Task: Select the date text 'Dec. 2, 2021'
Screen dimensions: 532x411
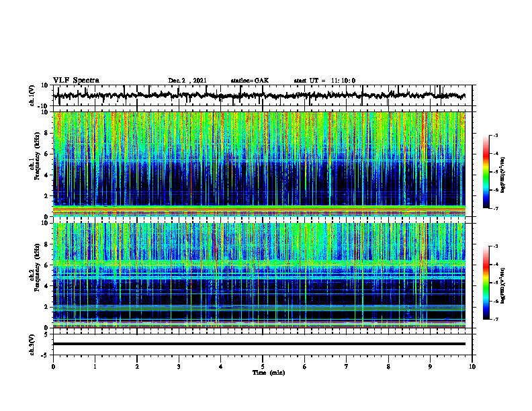Action: point(187,81)
